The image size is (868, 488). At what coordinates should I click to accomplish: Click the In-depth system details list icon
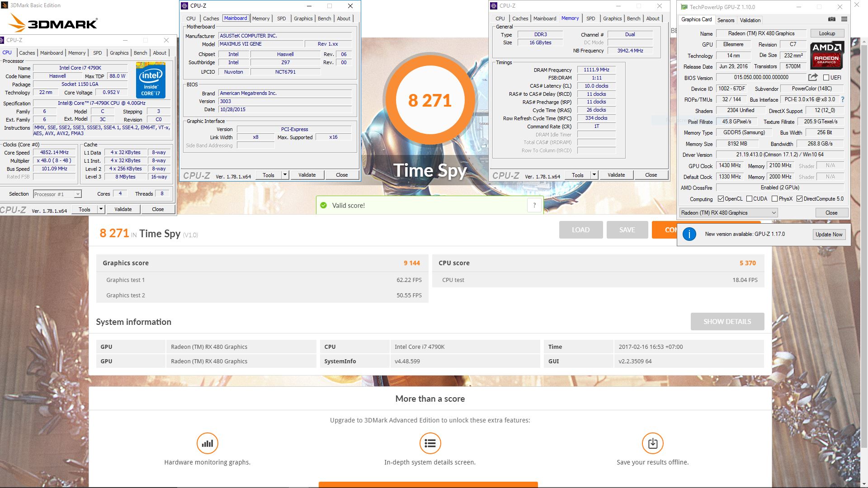(x=430, y=443)
